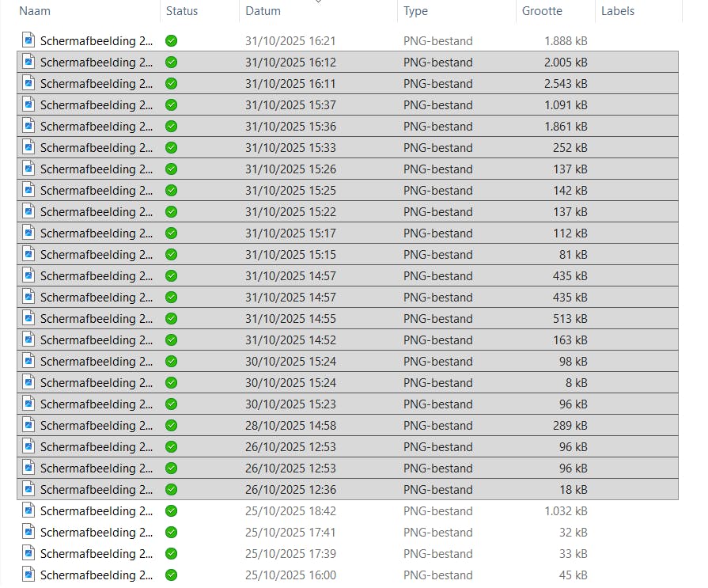Screen dimensions: 708x588
Task: Select the PNG file icon dated 31/10/2025 16:21
Action: (28, 40)
